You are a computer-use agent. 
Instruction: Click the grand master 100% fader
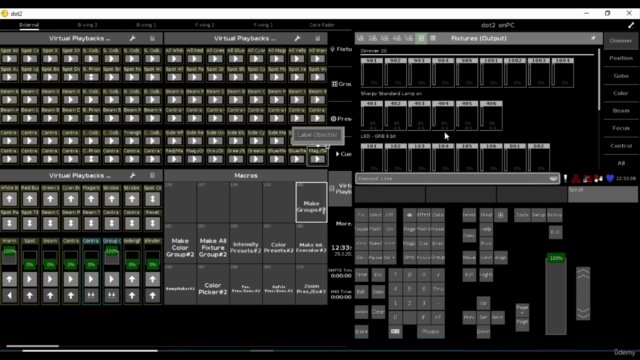(x=556, y=294)
